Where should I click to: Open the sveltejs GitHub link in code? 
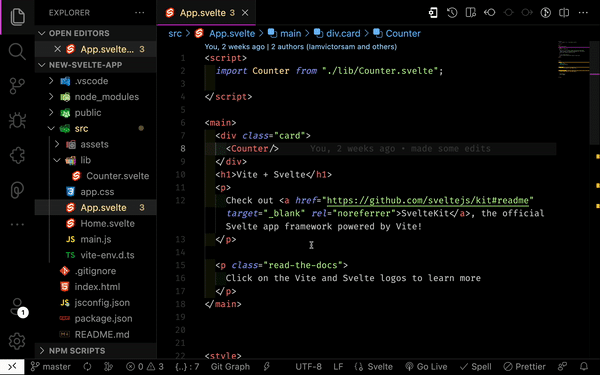click(427, 201)
